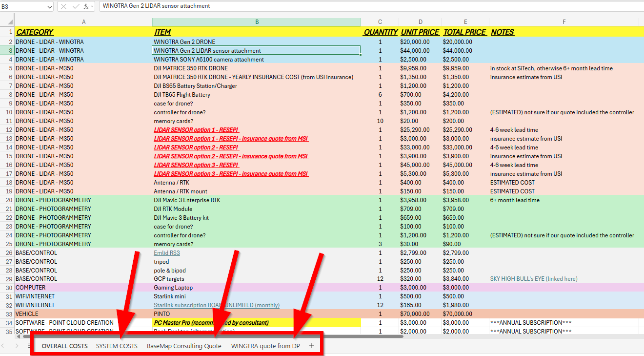Click the ITEM header cell

point(257,32)
